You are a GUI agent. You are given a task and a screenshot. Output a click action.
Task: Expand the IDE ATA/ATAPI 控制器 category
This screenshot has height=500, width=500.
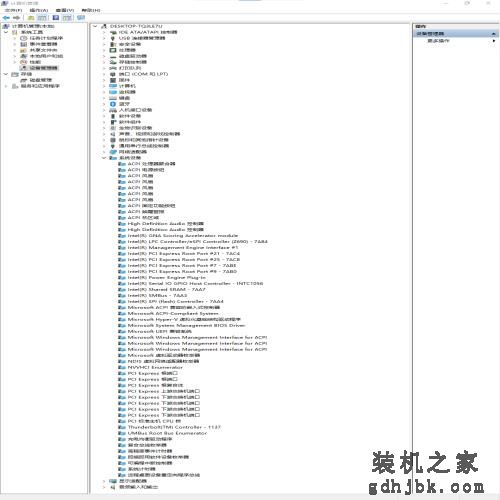pos(104,32)
